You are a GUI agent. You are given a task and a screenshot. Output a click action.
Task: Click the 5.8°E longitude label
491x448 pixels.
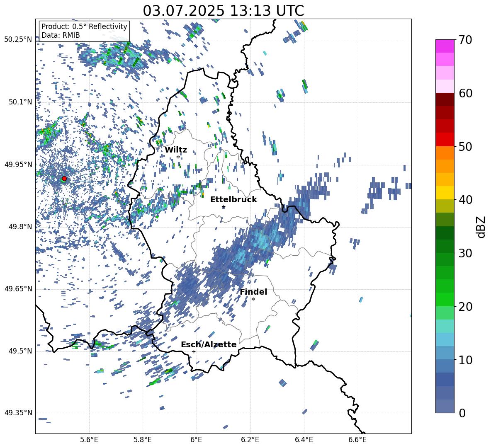(x=143, y=440)
